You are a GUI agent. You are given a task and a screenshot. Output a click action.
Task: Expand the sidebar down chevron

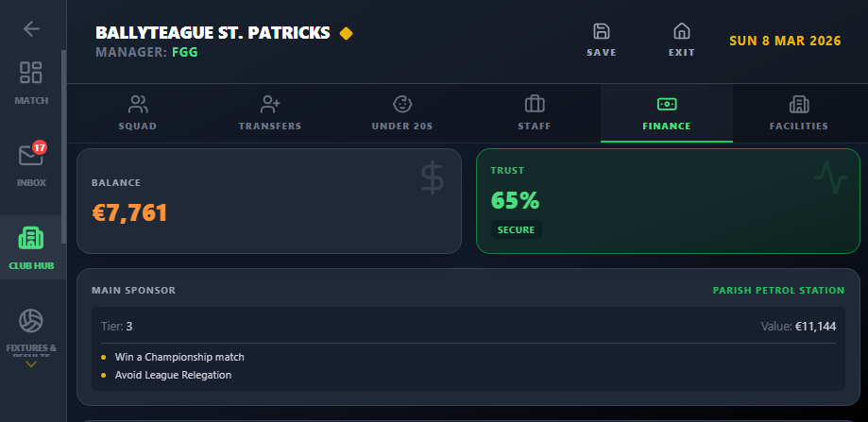31,364
